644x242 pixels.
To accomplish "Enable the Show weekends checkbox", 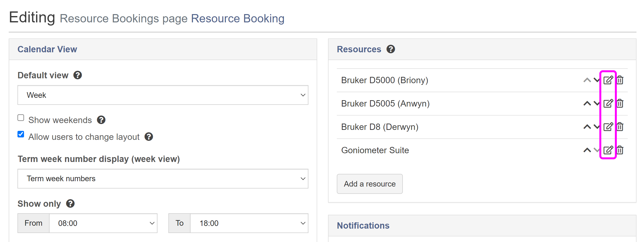I will [21, 118].
